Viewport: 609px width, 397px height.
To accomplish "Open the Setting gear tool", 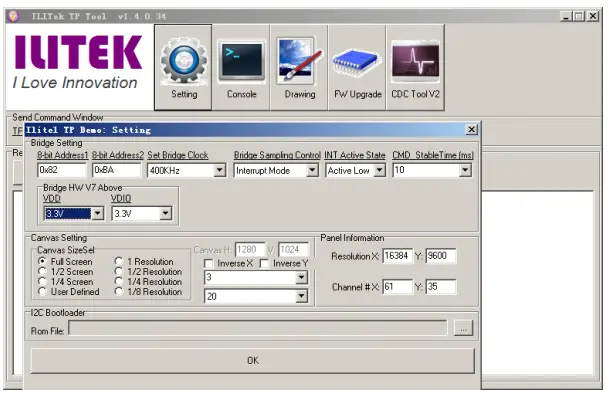I will pyautogui.click(x=183, y=68).
